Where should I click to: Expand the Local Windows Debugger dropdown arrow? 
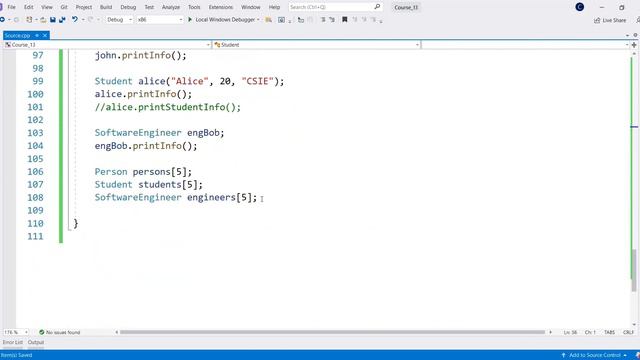pyautogui.click(x=258, y=20)
